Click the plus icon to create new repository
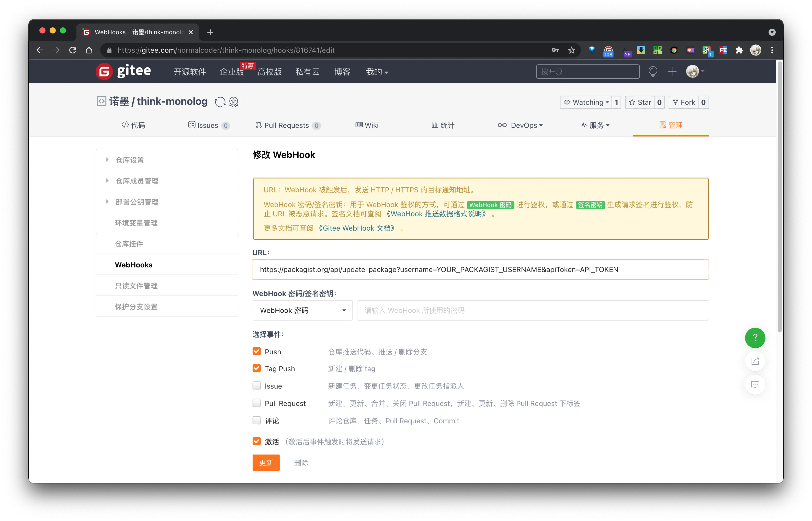The image size is (812, 521). (x=672, y=71)
